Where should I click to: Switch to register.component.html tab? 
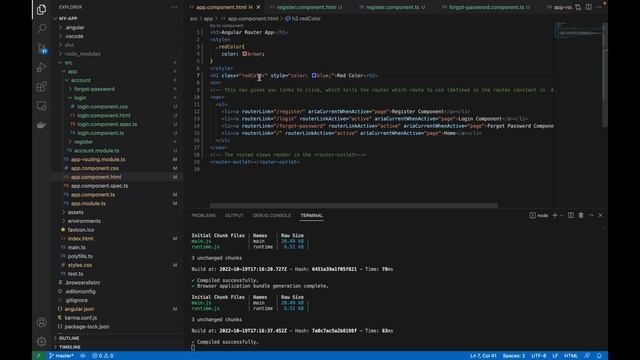(306, 7)
